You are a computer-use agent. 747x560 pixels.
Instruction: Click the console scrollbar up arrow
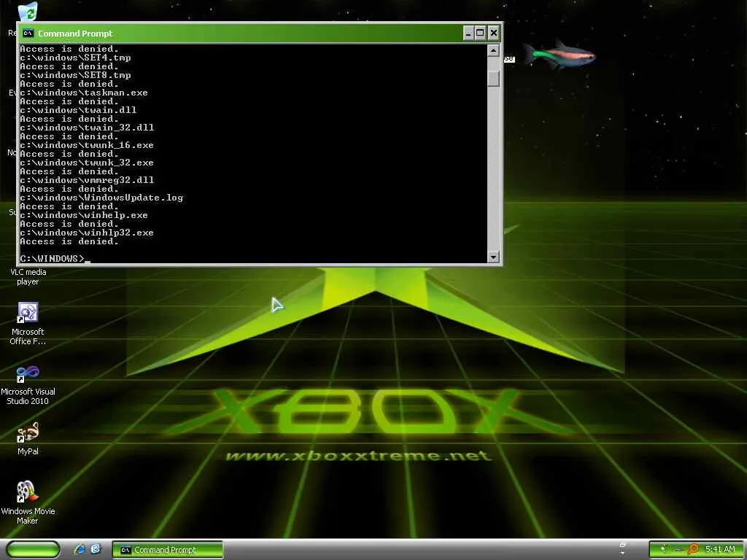point(494,50)
